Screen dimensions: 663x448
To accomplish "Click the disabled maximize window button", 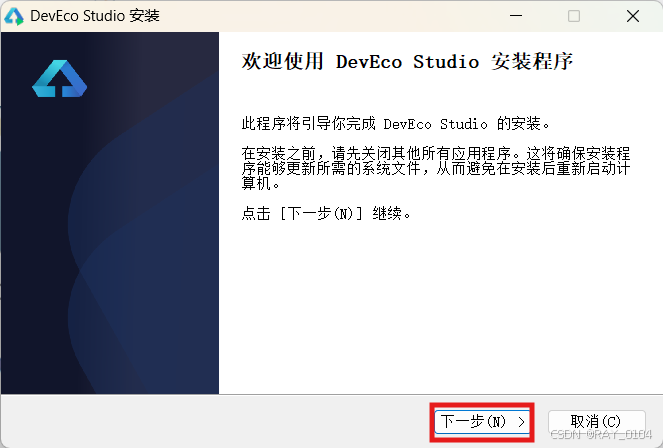I will coord(574,16).
